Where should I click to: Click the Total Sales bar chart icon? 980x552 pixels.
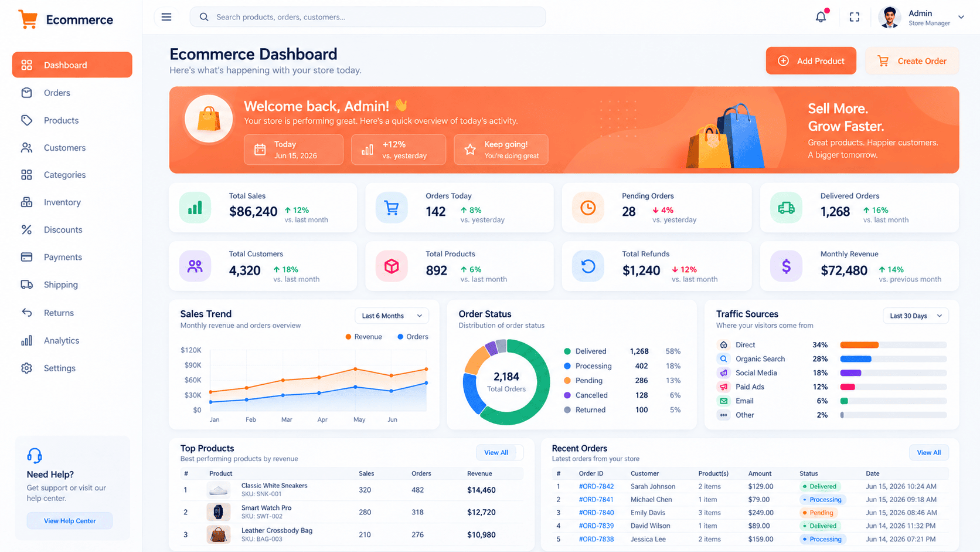coord(195,208)
